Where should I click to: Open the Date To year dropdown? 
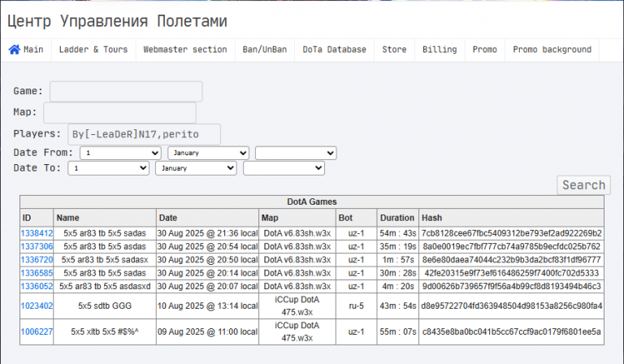(x=284, y=168)
